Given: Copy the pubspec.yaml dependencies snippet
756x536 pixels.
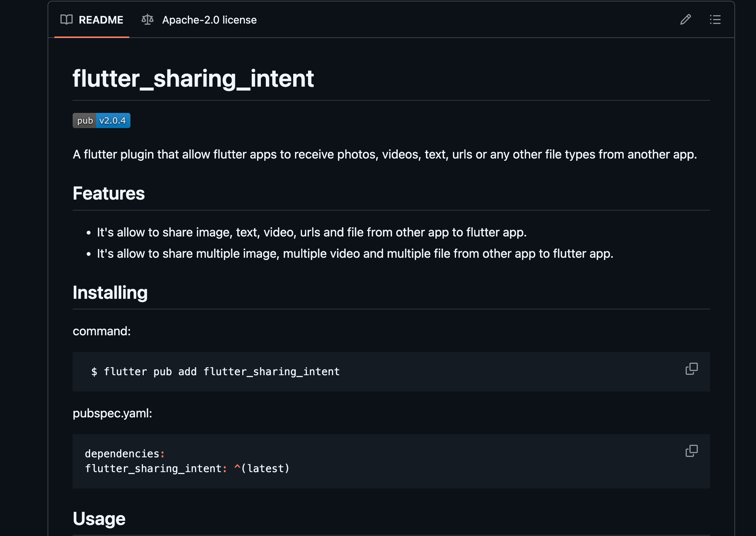Looking at the screenshot, I should tap(691, 451).
